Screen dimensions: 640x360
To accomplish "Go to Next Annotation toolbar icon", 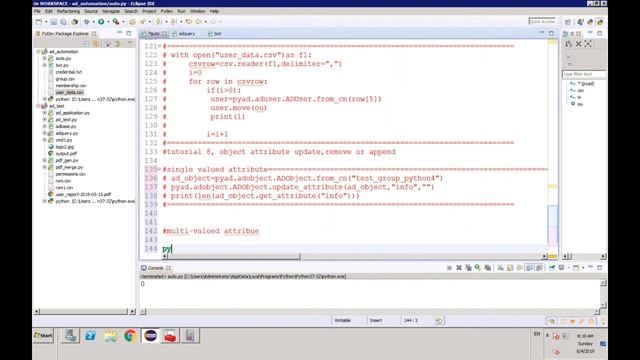I will click(158, 22).
